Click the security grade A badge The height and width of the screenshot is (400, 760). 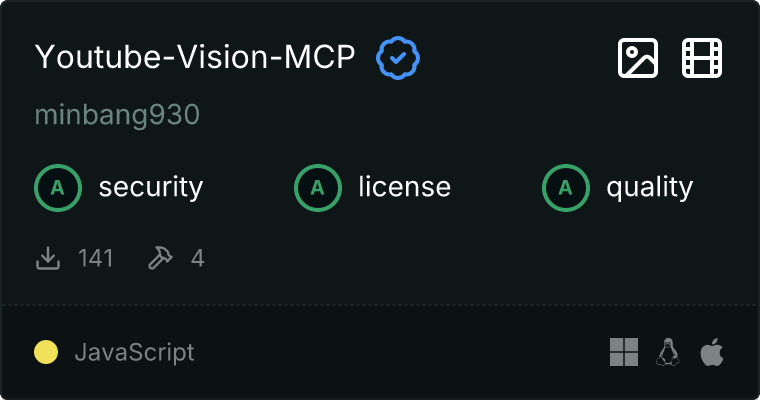[58, 187]
